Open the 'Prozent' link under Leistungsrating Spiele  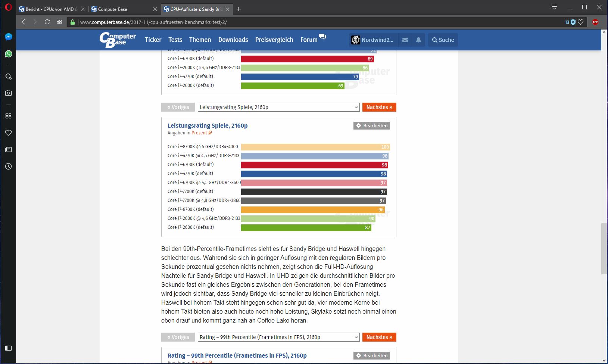[x=202, y=133]
